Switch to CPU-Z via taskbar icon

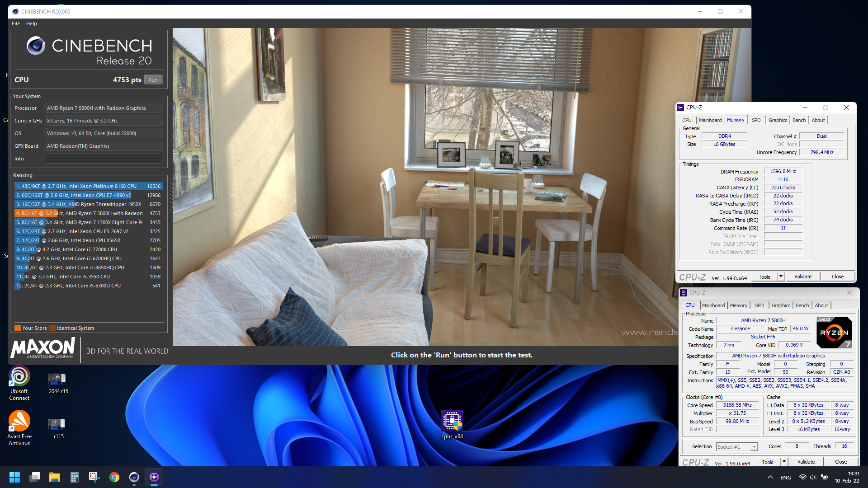[154, 477]
